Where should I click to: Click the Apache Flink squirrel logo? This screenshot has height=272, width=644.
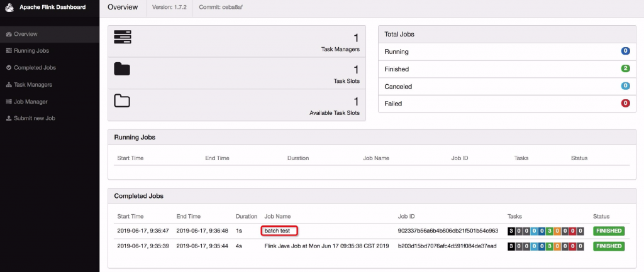(x=9, y=8)
